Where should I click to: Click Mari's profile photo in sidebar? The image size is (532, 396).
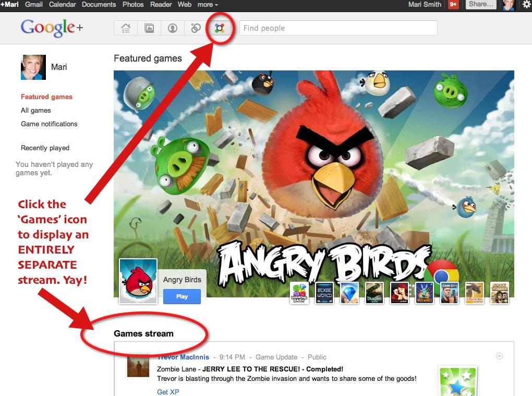[x=33, y=67]
